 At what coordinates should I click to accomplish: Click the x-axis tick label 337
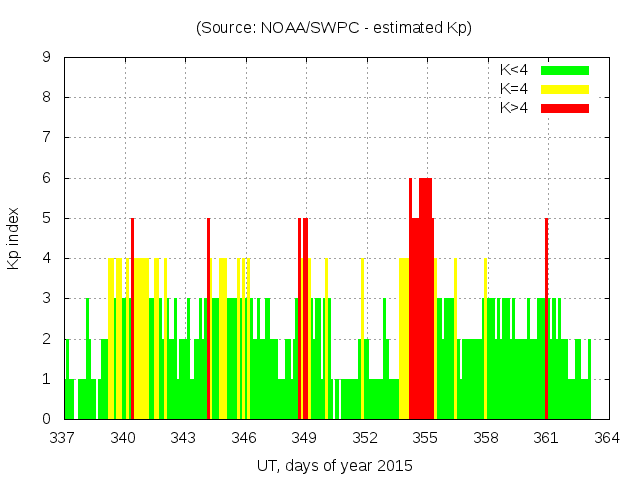click(63, 438)
